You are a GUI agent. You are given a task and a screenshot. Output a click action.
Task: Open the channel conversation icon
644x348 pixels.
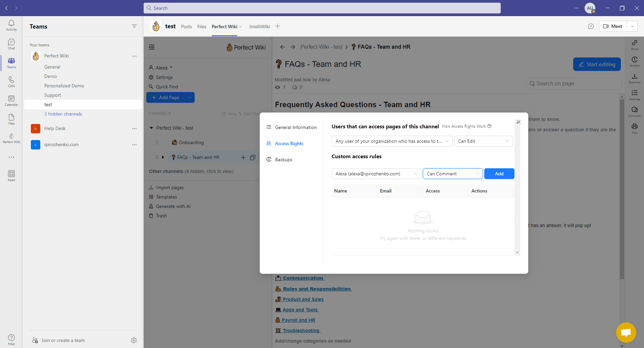(591, 26)
